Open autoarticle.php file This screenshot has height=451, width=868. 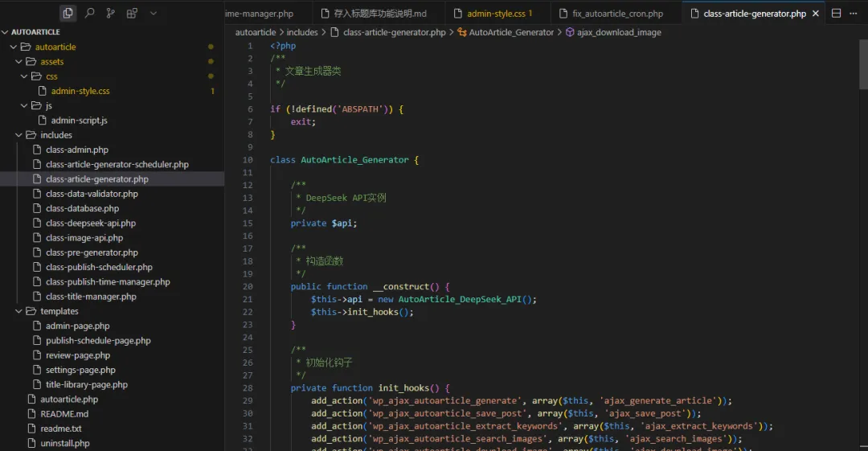pyautogui.click(x=69, y=400)
